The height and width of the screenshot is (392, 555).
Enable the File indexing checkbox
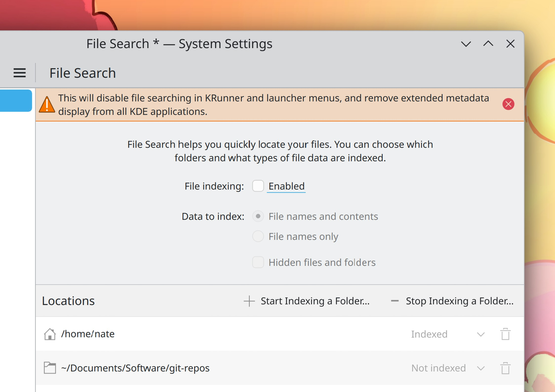[x=258, y=186]
